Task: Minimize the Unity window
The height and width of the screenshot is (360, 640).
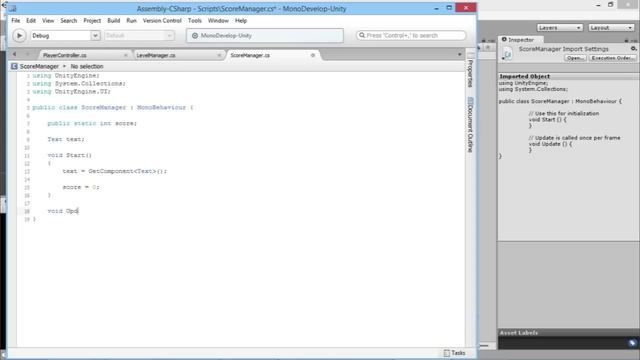Action: 598,5
